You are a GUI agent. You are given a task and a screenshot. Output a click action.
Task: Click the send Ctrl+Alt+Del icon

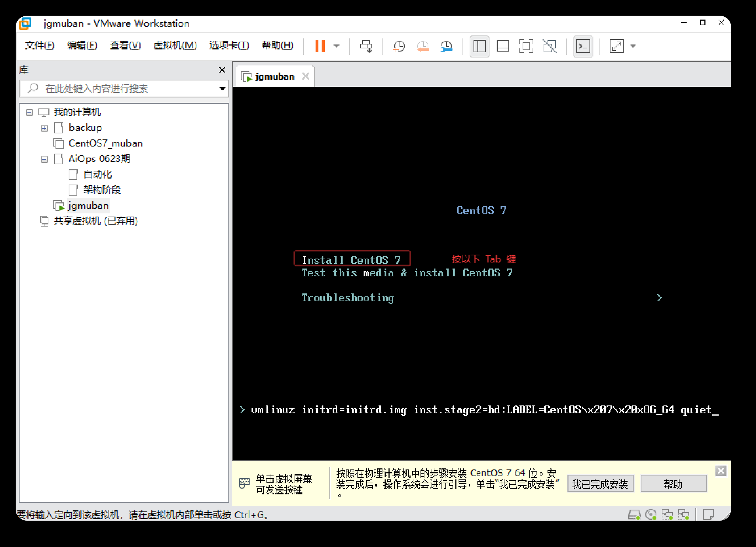(366, 46)
